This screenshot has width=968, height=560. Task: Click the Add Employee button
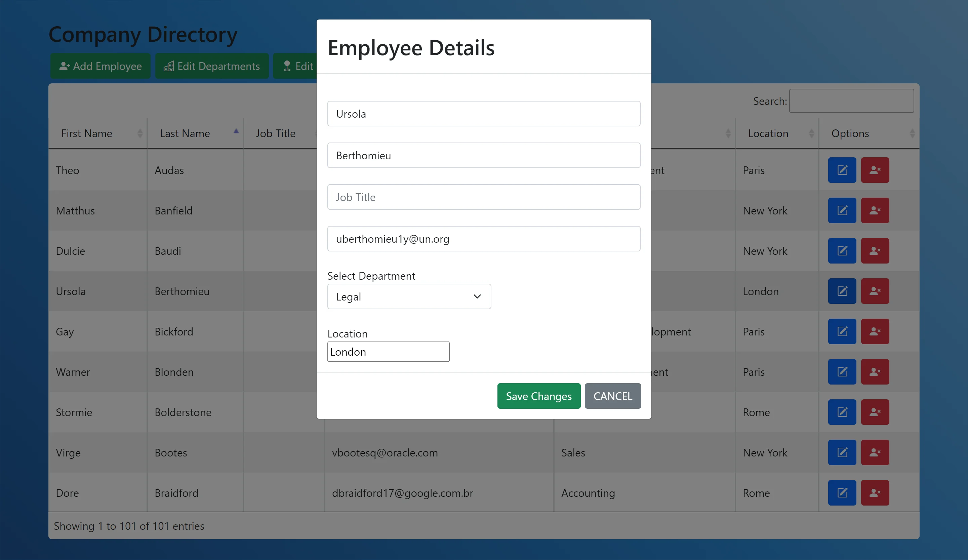tap(100, 66)
